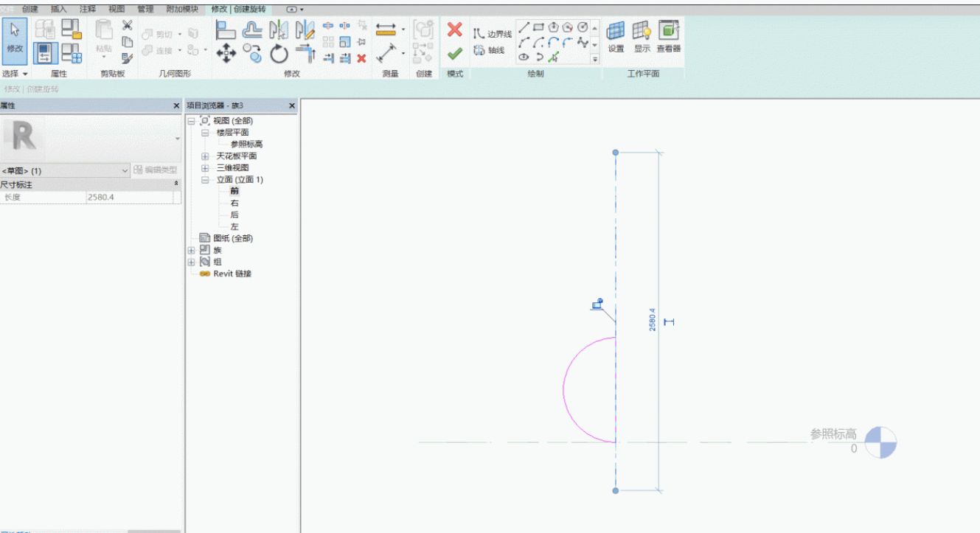Pick the Rectangle draw tool
The image size is (980, 533).
coord(538,28)
